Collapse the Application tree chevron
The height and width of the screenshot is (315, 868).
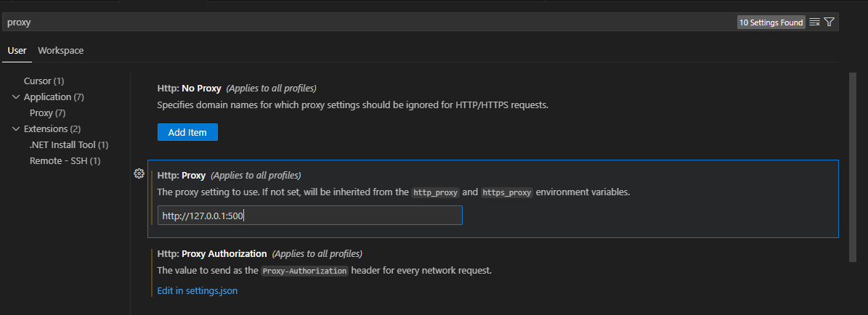click(x=16, y=97)
